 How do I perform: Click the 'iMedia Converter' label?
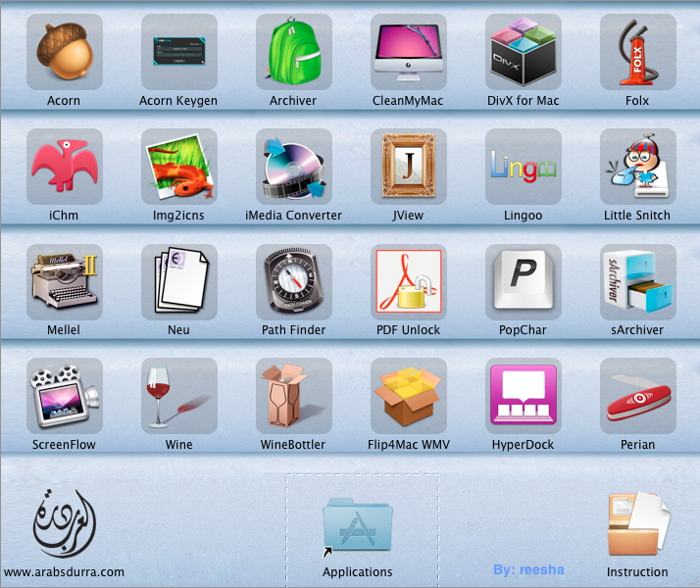(293, 216)
